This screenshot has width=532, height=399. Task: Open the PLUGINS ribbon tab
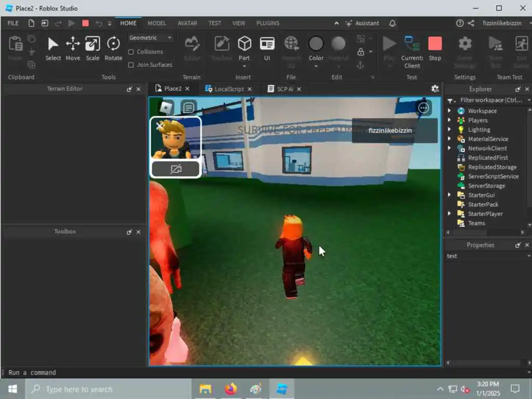268,23
